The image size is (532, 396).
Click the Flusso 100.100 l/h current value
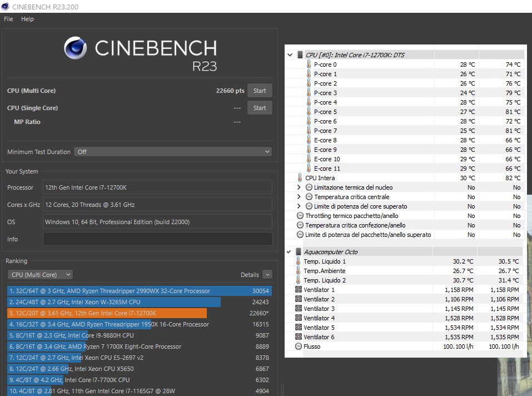[x=458, y=346]
